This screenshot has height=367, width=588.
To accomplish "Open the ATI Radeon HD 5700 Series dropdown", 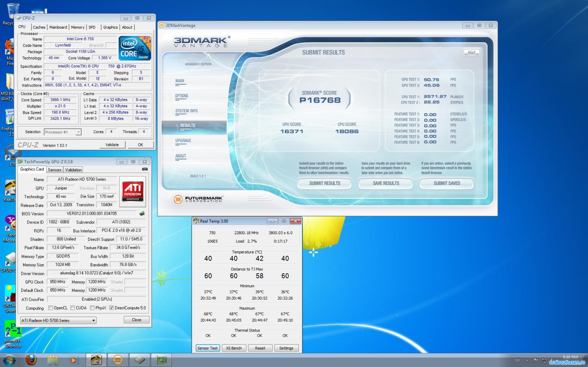I will 58,320.
